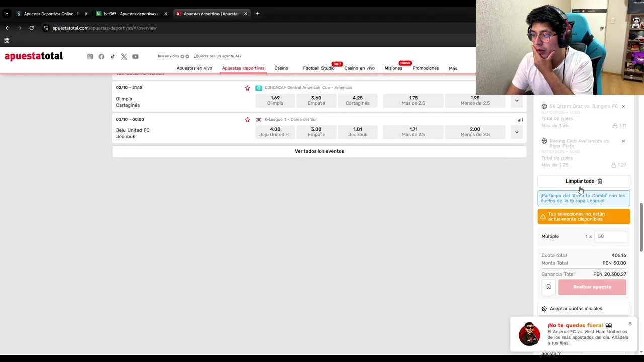Click the stake amount input field

pyautogui.click(x=610, y=236)
